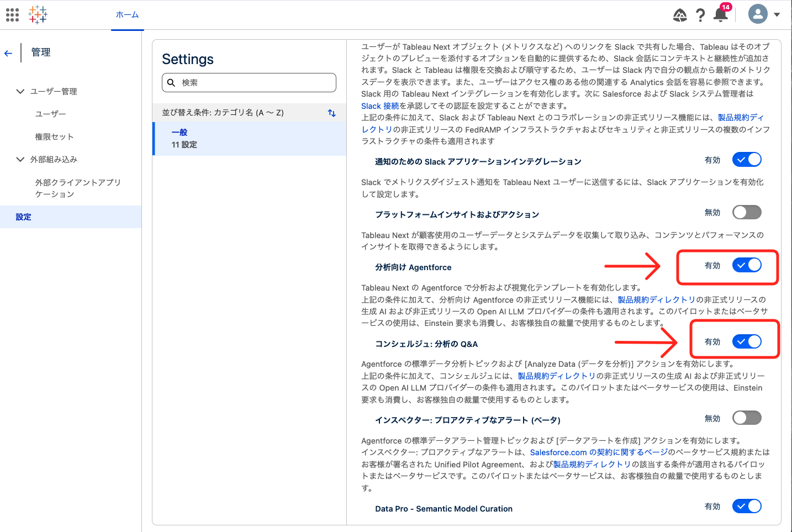This screenshot has height=532, width=792.
Task: Collapse the 外部組み込み section
Action: pos(20,159)
